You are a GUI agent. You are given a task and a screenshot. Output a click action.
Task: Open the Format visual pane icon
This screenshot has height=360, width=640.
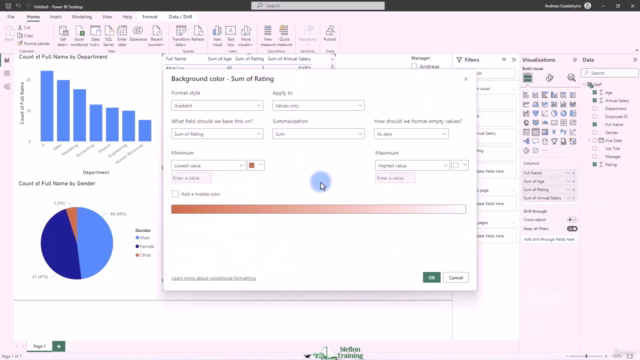coord(550,78)
